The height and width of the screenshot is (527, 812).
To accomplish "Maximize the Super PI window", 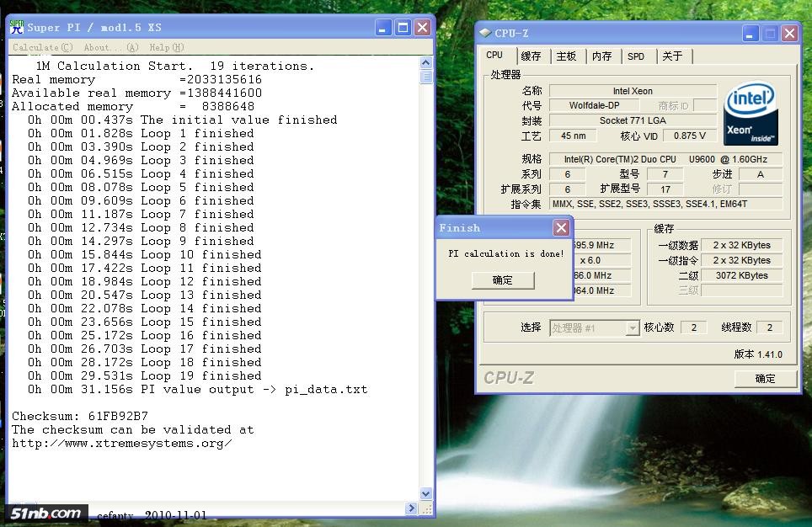I will point(403,28).
